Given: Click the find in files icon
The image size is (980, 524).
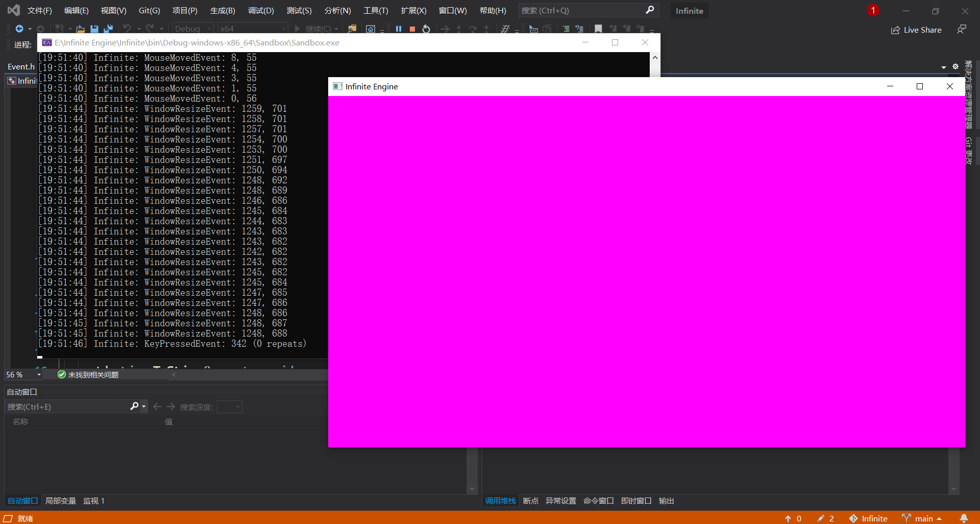Looking at the screenshot, I should click(352, 29).
